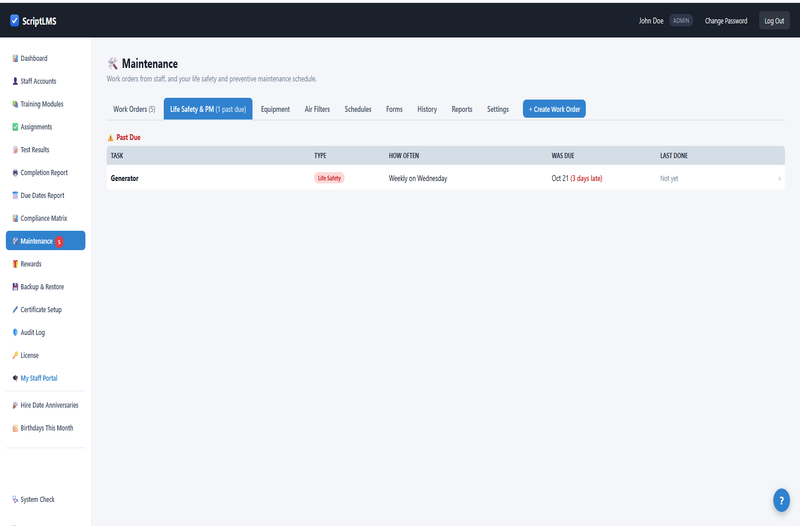Viewport: 800px width, 526px height.
Task: Open the Equipment tab
Action: click(275, 109)
